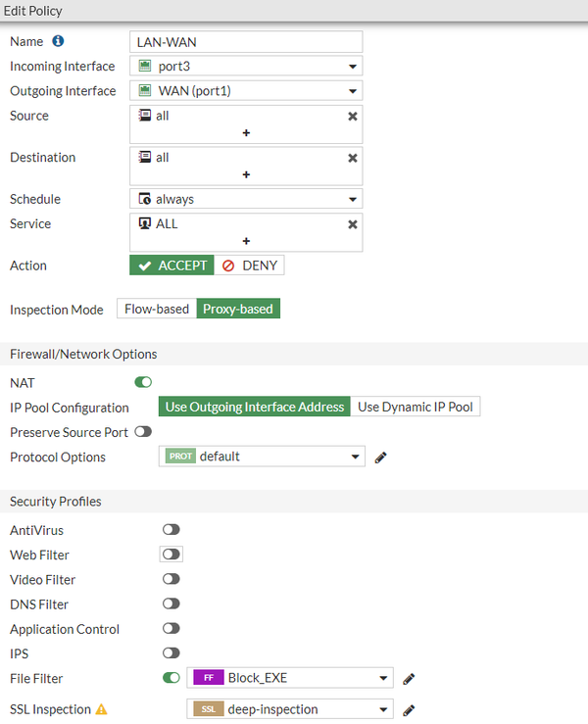588x724 pixels.
Task: Enable the AntiVirus profile toggle
Action: 171,530
